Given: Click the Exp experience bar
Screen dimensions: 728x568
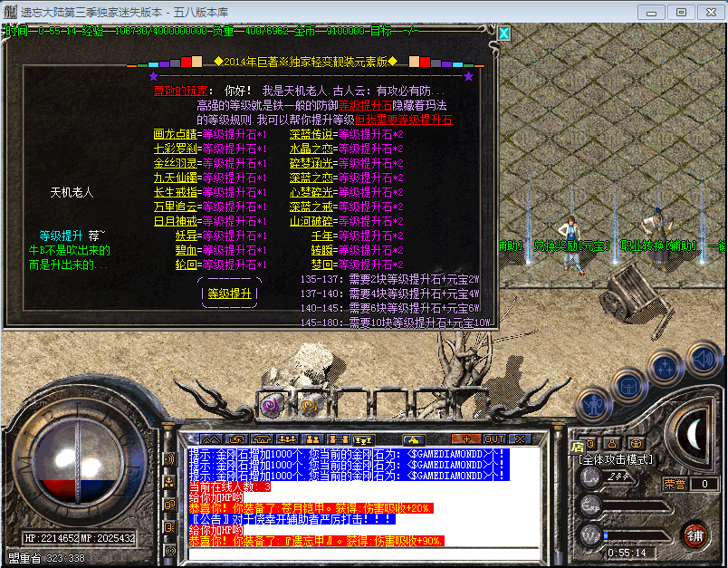Looking at the screenshot, I should [x=637, y=506].
